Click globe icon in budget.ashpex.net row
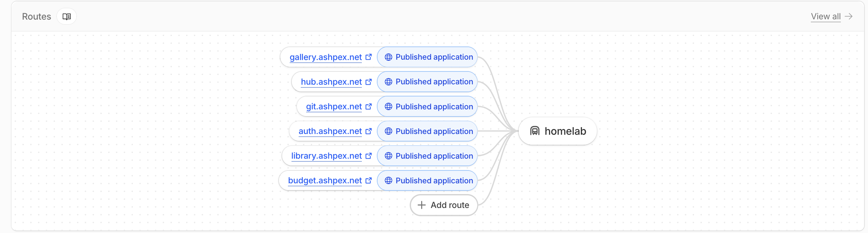 388,180
